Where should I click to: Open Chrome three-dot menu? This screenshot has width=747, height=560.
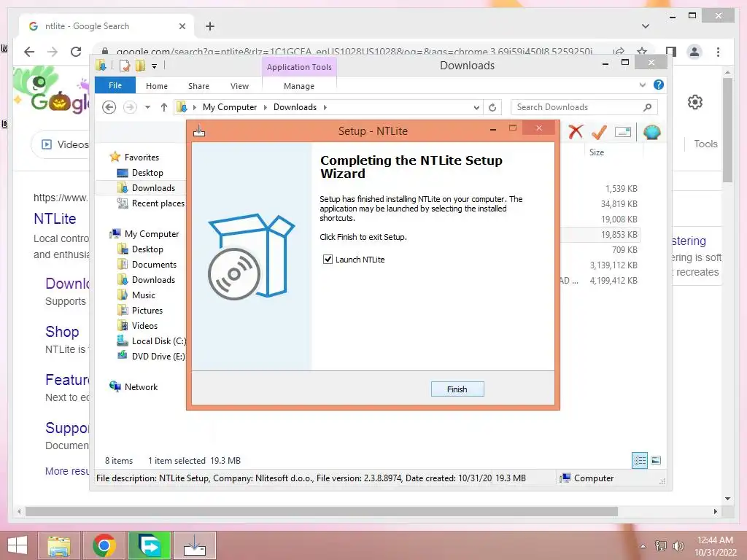[x=718, y=52]
